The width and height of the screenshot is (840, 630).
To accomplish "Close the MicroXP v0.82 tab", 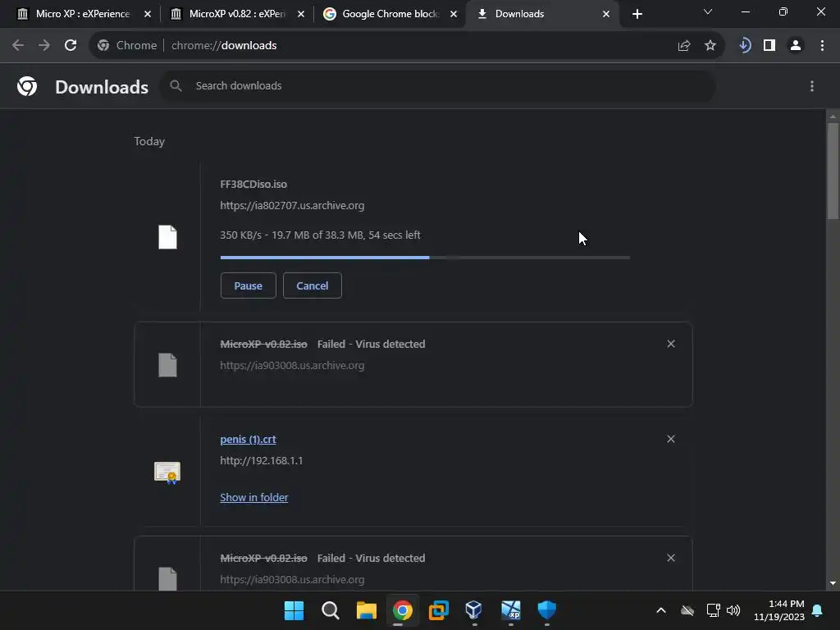I will tap(301, 14).
